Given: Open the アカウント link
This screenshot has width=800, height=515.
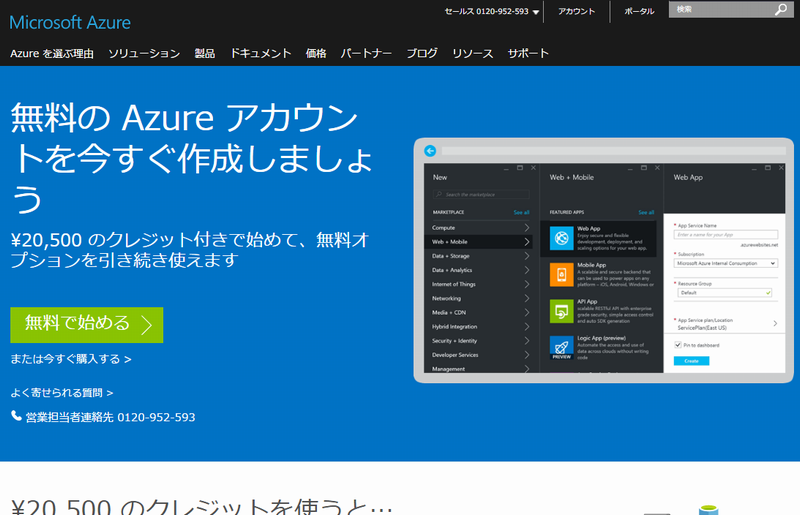Looking at the screenshot, I should (x=577, y=11).
